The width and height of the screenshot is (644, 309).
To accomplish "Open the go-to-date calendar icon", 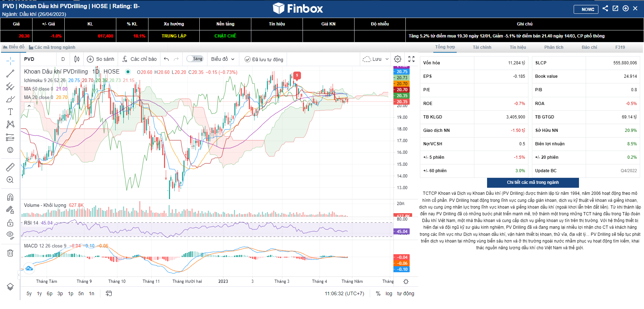I will (109, 293).
